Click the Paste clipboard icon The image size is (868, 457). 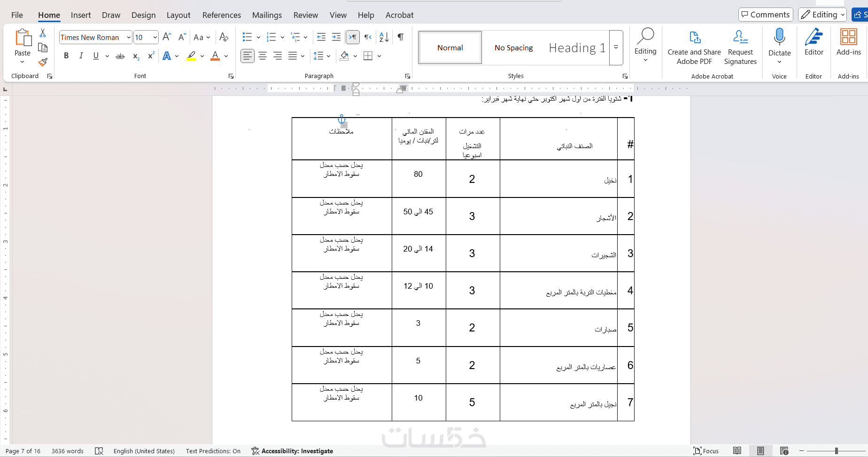tap(23, 38)
